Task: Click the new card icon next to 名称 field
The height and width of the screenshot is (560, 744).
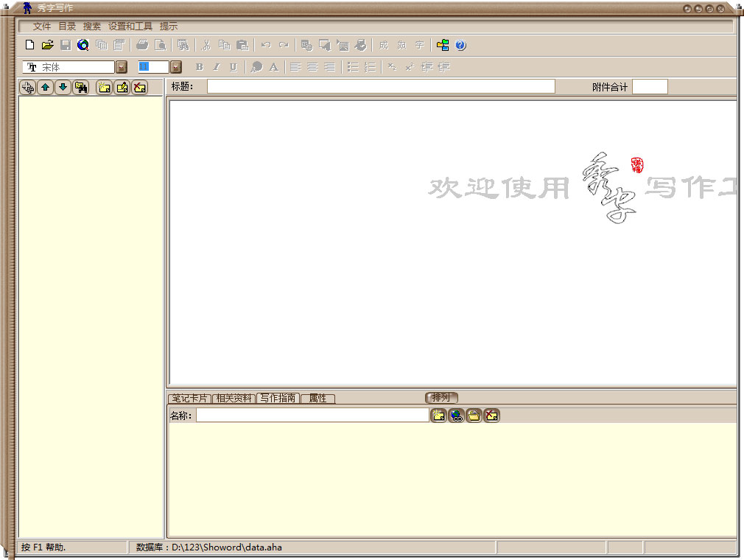Action: [x=438, y=415]
